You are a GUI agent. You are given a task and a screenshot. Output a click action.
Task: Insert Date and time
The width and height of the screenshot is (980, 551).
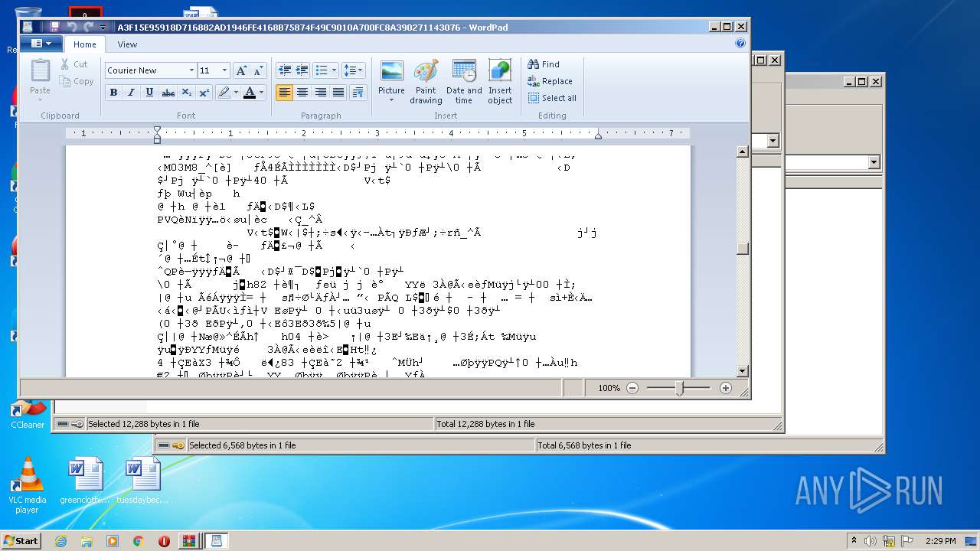pyautogui.click(x=464, y=82)
